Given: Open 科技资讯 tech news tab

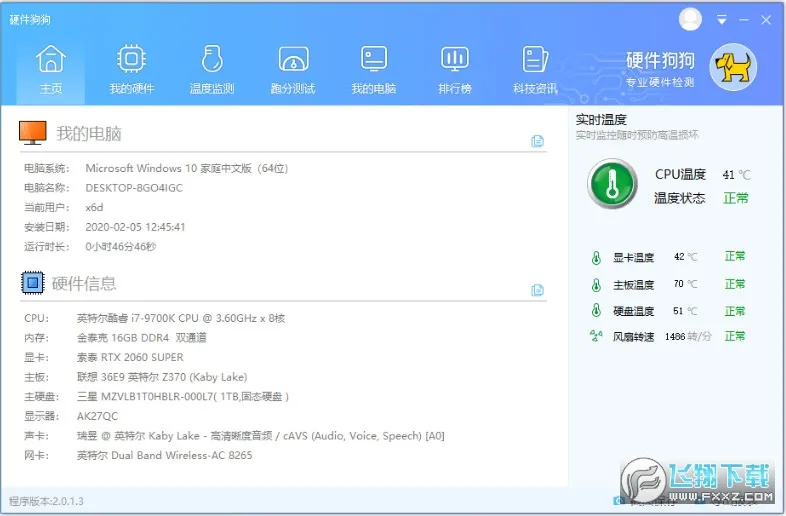Looking at the screenshot, I should [x=535, y=70].
